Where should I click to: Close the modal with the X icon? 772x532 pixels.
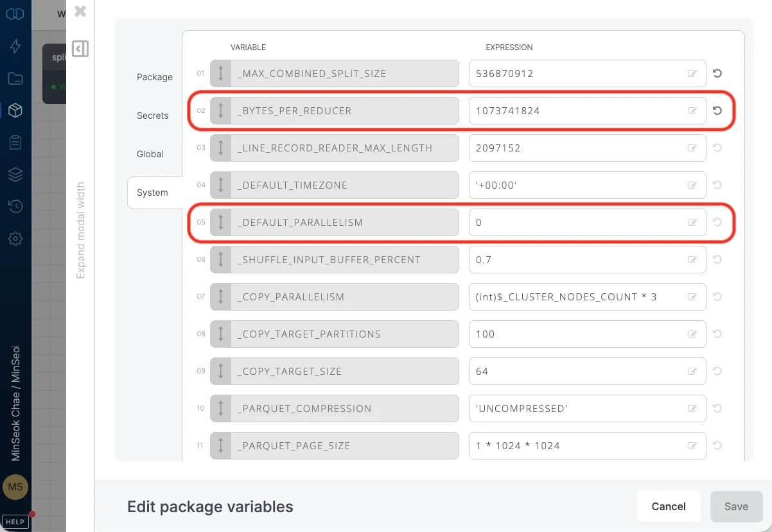click(x=80, y=11)
